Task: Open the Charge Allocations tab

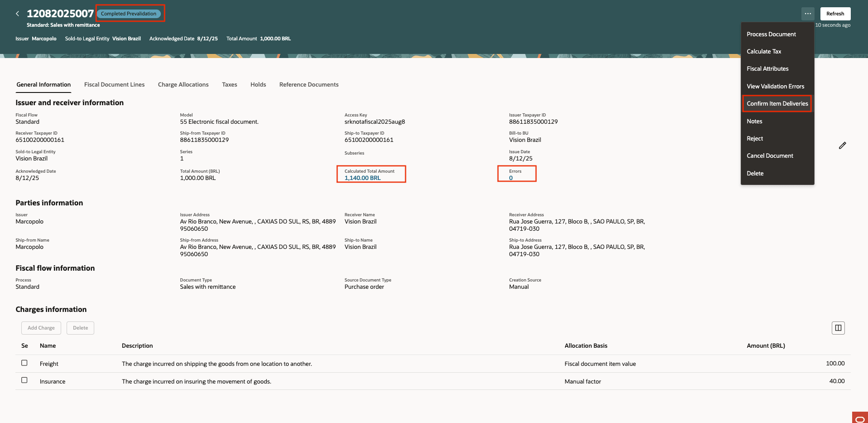Action: (183, 85)
